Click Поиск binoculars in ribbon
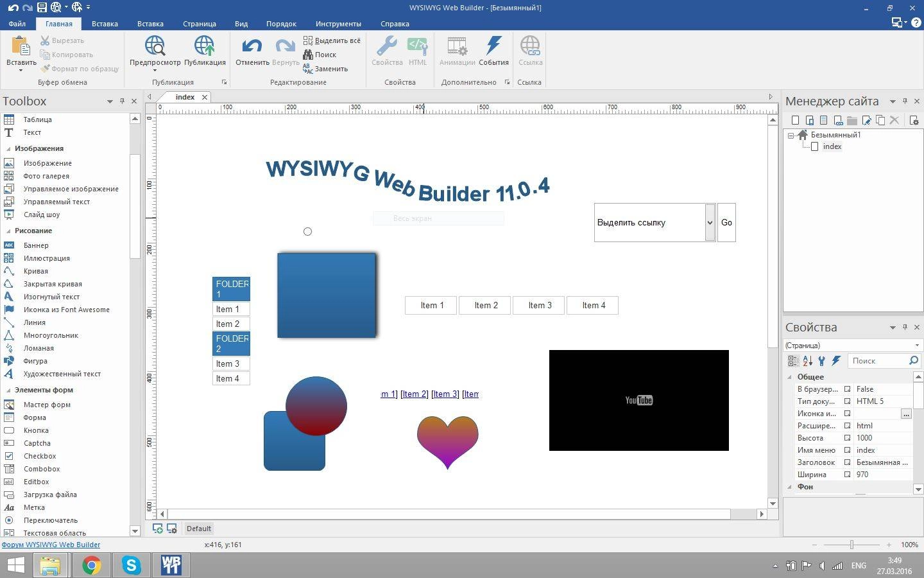Viewport: 924px width, 578px height. click(320, 55)
